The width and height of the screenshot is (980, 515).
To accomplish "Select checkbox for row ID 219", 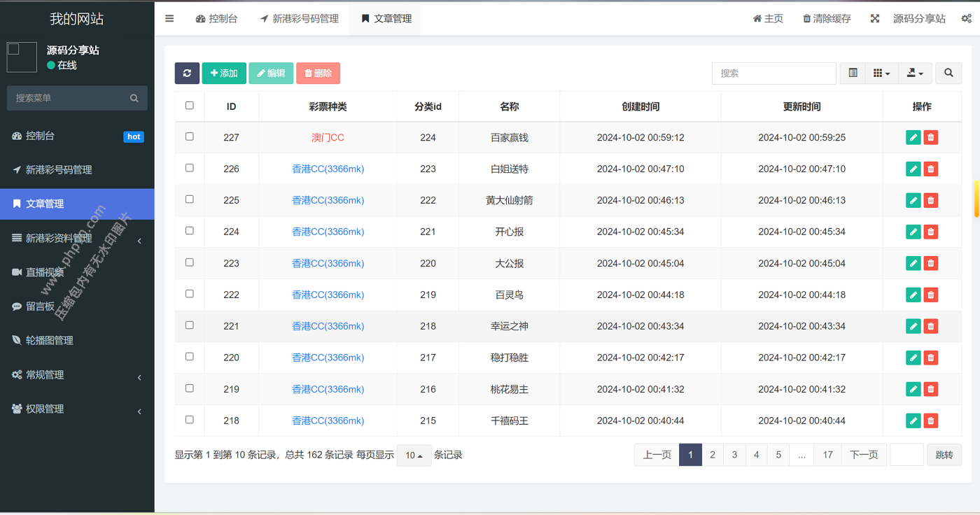I will tap(189, 388).
